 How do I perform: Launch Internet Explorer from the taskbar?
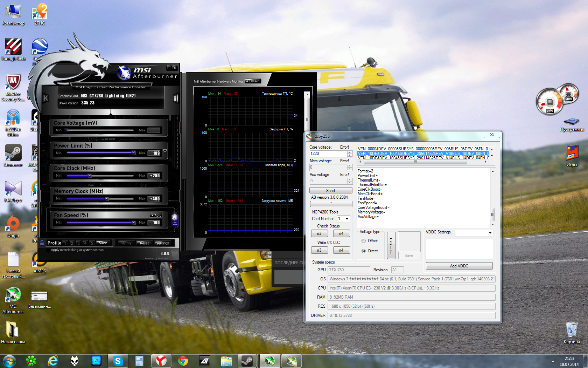[53, 361]
